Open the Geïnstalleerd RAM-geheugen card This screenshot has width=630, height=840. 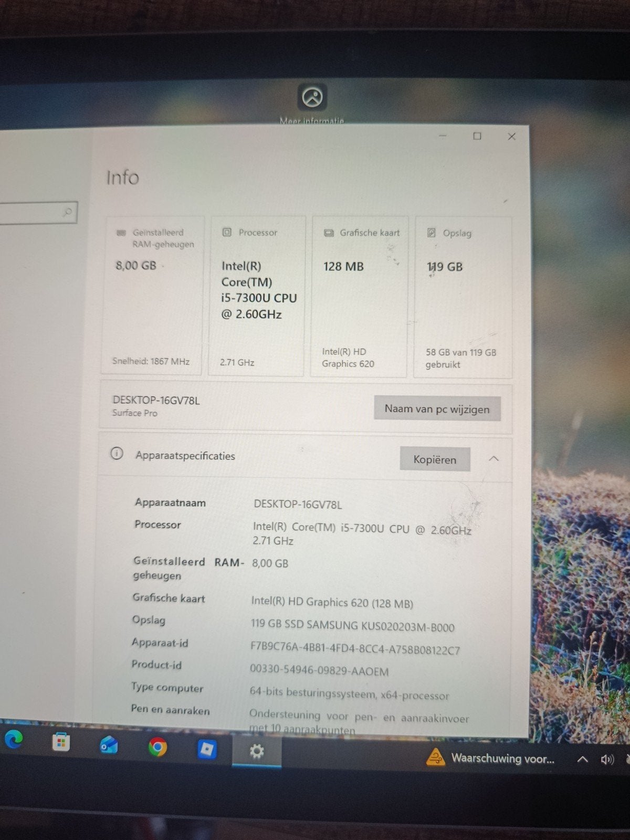152,296
